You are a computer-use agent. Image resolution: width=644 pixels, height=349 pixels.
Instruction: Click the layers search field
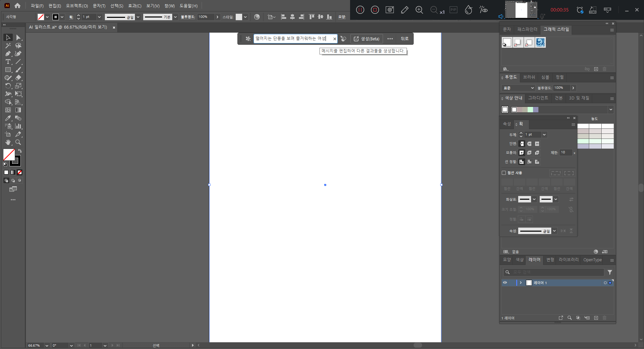pyautogui.click(x=554, y=272)
